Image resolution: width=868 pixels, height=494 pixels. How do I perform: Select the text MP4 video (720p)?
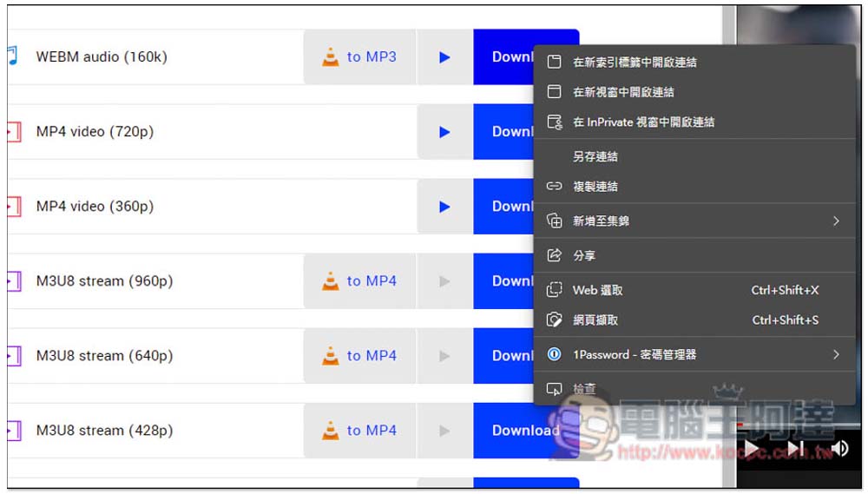click(95, 132)
